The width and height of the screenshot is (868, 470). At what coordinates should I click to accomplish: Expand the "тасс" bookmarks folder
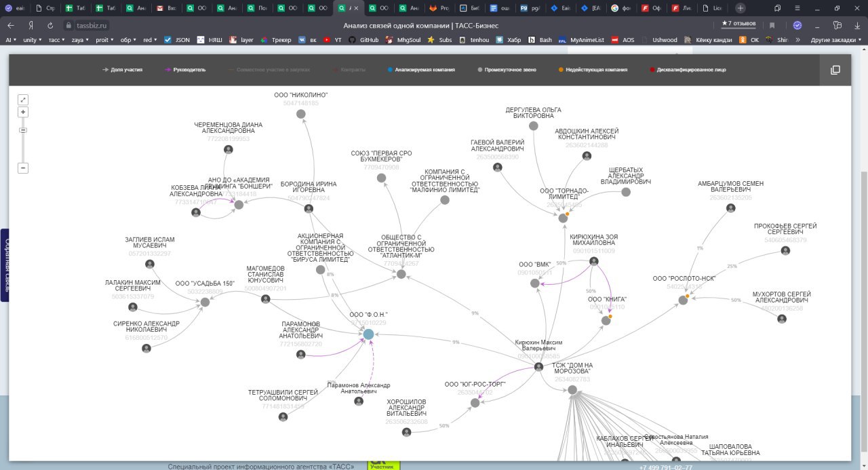click(57, 40)
